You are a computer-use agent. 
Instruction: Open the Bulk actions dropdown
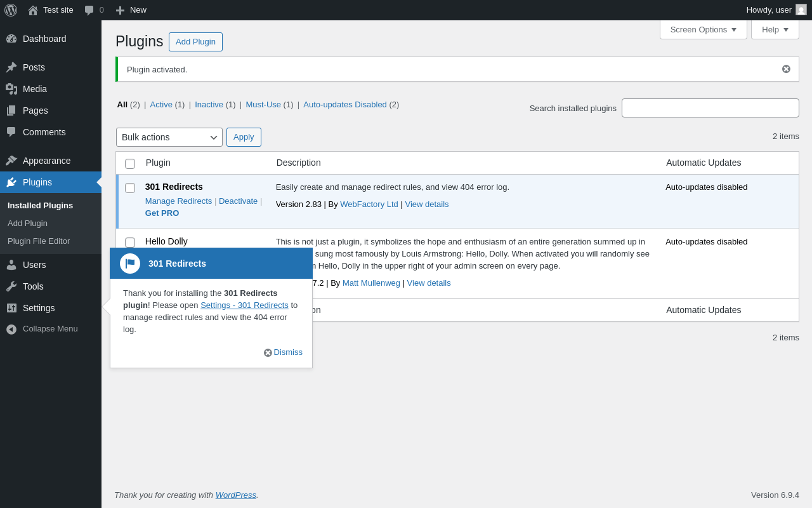[169, 137]
